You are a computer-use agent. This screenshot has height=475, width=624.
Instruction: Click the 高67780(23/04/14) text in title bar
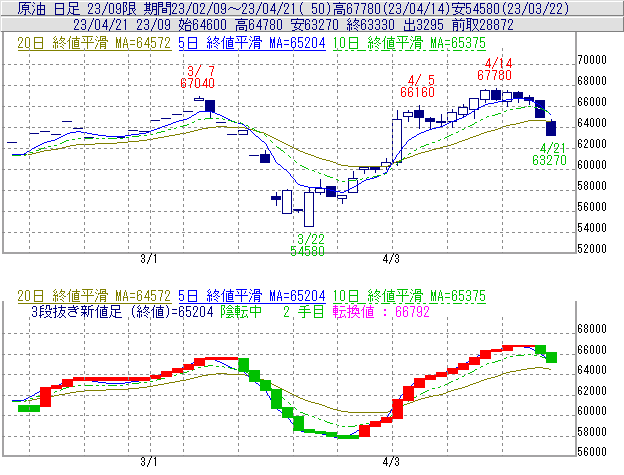click(x=392, y=8)
